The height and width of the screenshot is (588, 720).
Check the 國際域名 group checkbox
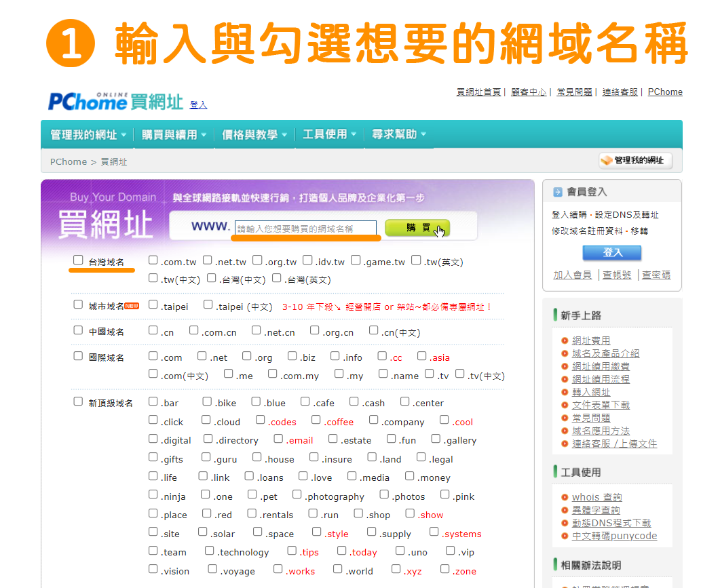click(78, 356)
